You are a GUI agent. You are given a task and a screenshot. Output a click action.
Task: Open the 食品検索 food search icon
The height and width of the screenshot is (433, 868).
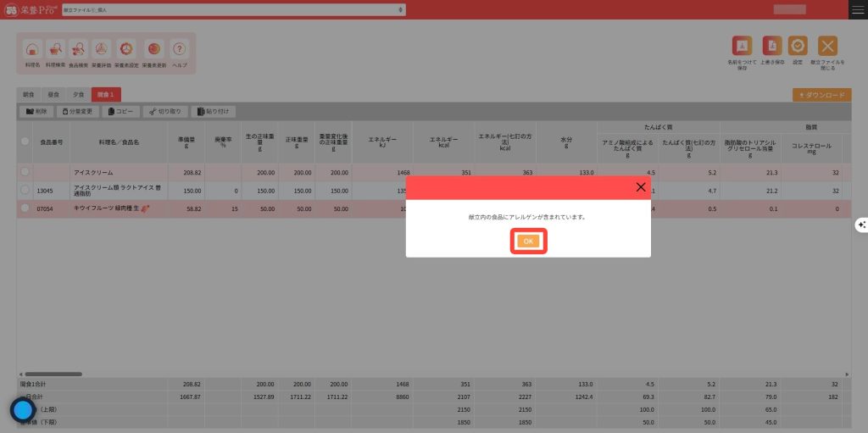tap(78, 51)
